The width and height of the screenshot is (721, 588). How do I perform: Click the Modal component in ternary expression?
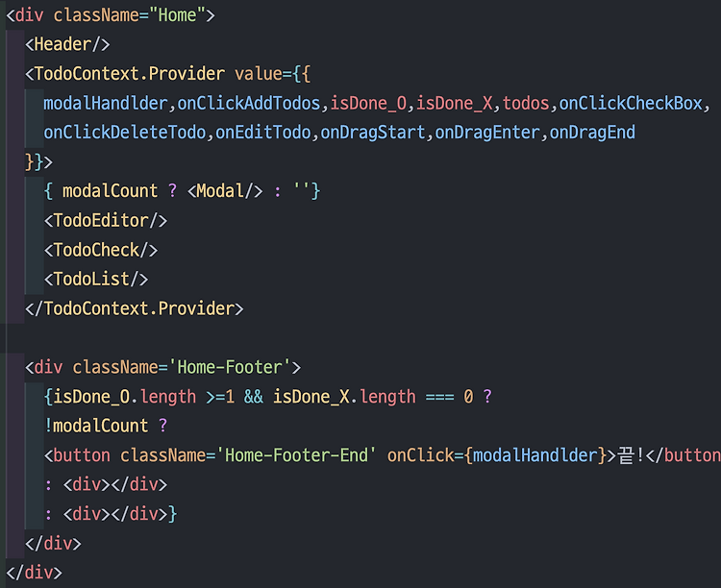click(x=225, y=191)
